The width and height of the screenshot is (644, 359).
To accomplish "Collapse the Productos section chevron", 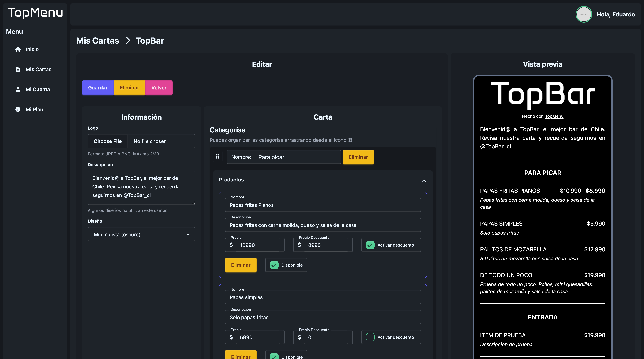I will coord(424,181).
